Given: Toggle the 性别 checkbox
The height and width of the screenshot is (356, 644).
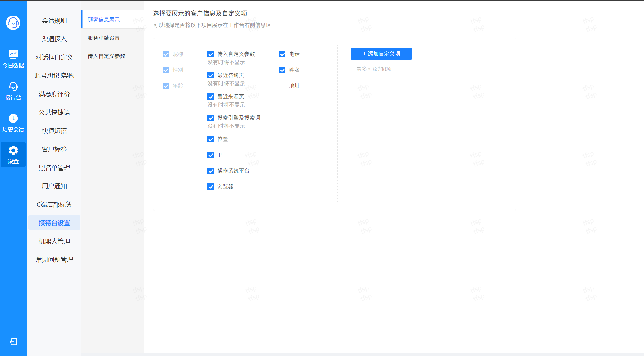Looking at the screenshot, I should coord(166,70).
